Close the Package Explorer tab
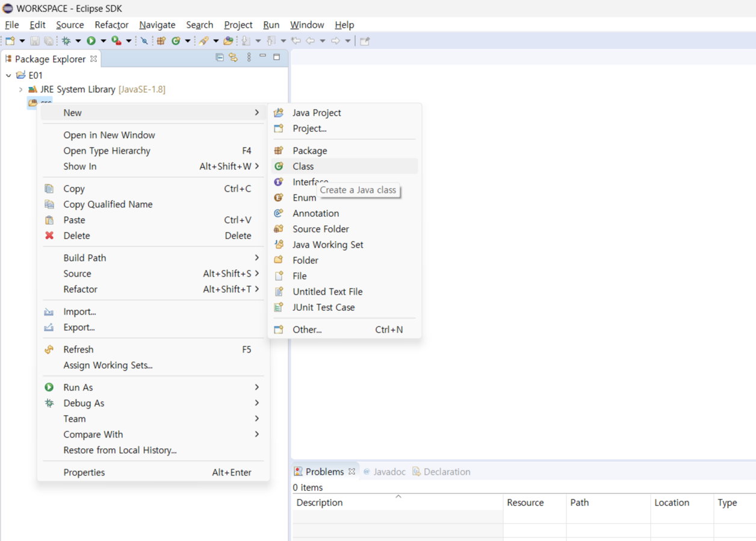 (93, 58)
